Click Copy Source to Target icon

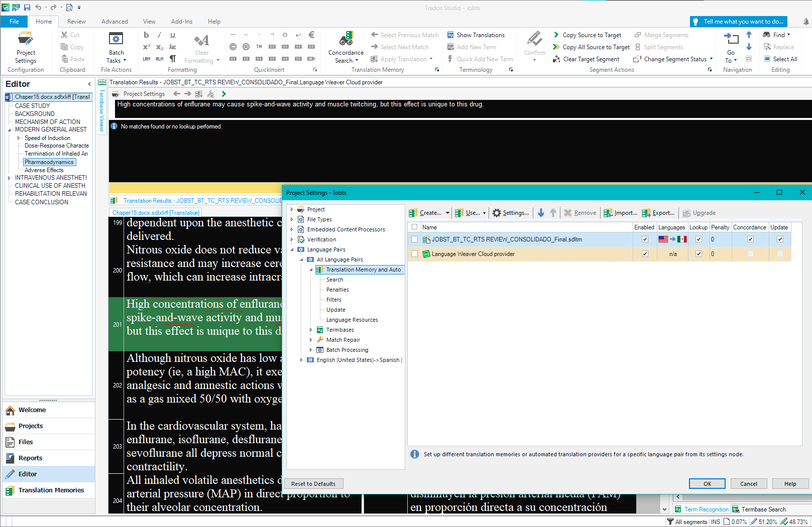coord(556,35)
